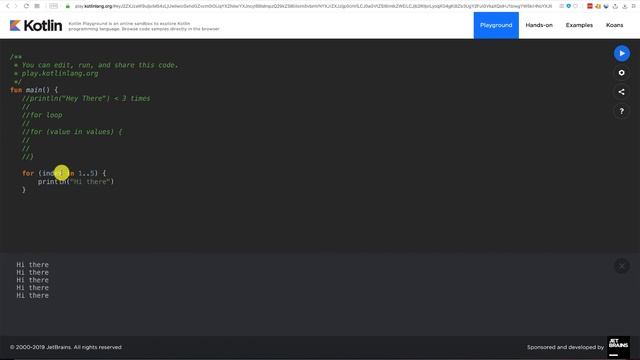Click the red extension icon in browser toolbar
The height and width of the screenshot is (360, 640).
[x=590, y=6]
